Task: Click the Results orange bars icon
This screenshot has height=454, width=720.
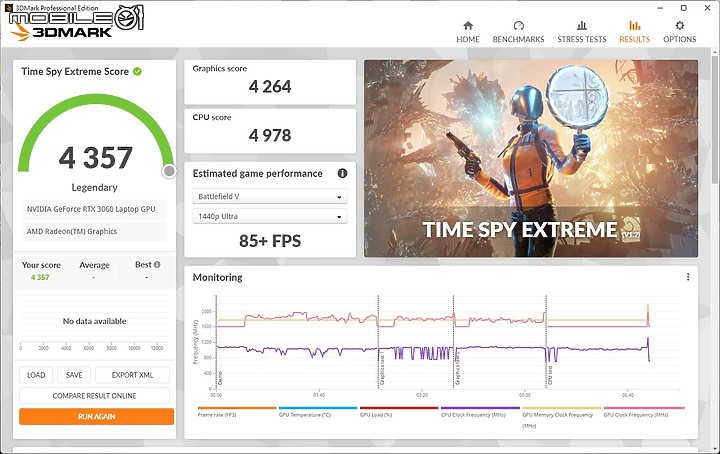Action: (635, 25)
